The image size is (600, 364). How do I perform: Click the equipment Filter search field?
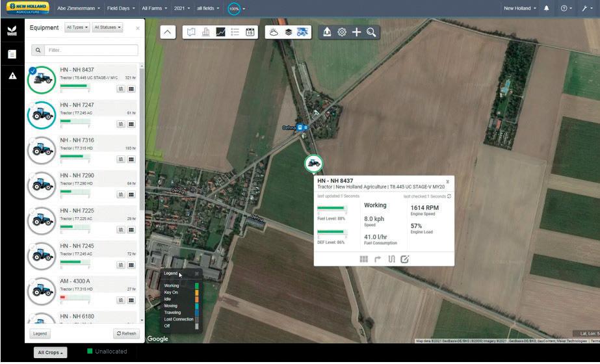pyautogui.click(x=91, y=50)
